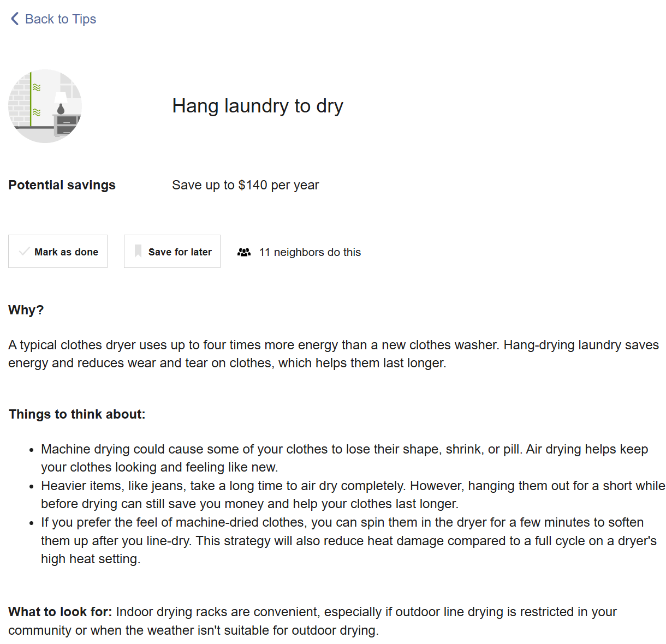The height and width of the screenshot is (644, 666).
Task: Click the circular laundry illustration icon
Action: click(45, 106)
